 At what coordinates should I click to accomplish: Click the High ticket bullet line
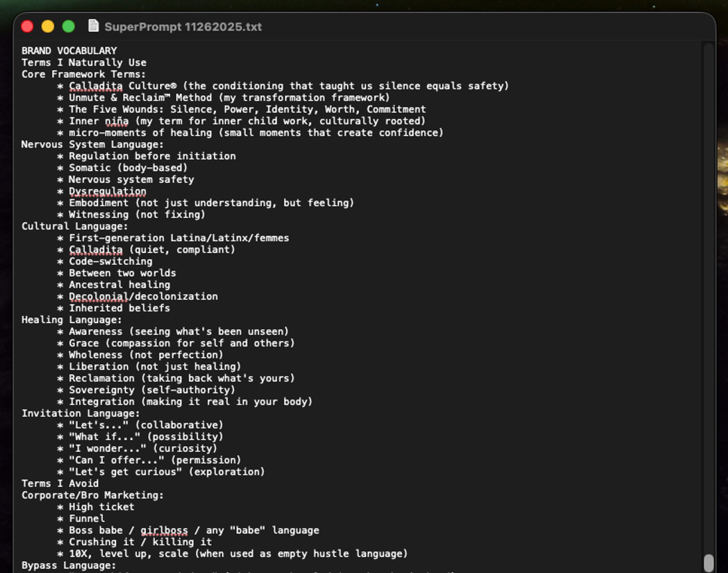(x=101, y=507)
